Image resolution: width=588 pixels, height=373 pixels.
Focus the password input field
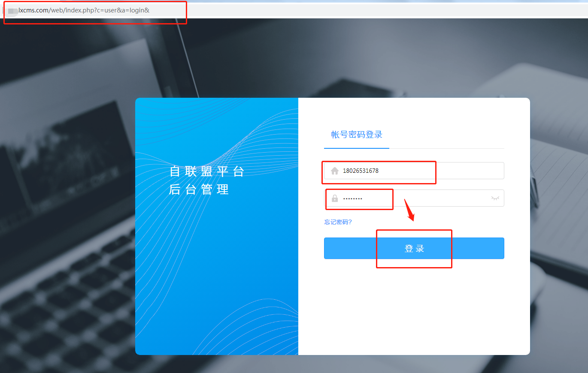click(414, 198)
